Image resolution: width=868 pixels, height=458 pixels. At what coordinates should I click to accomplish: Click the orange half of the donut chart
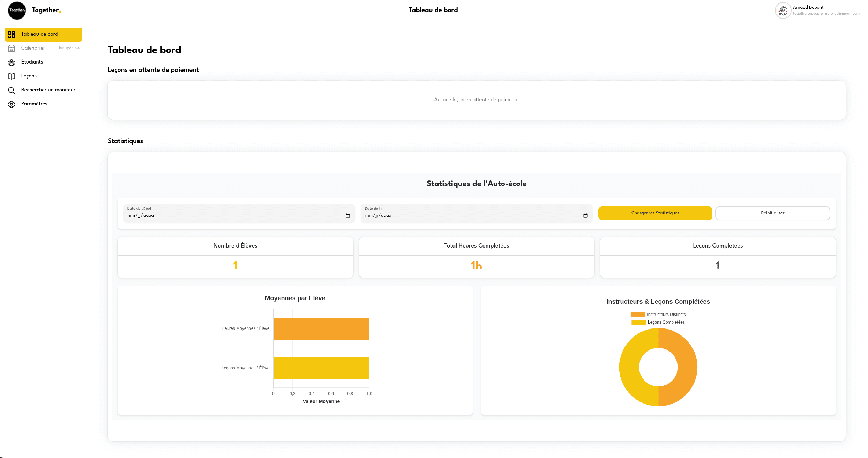coord(687,367)
